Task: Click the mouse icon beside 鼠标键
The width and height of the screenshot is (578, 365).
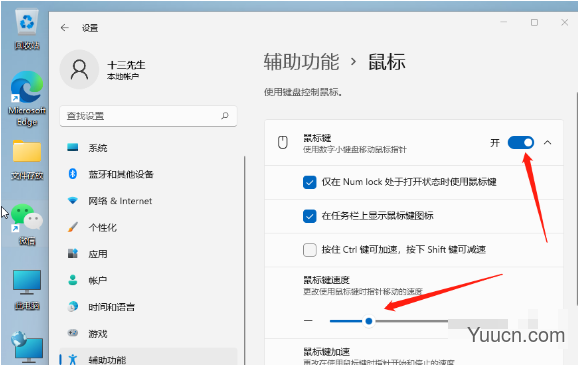Action: (x=283, y=142)
